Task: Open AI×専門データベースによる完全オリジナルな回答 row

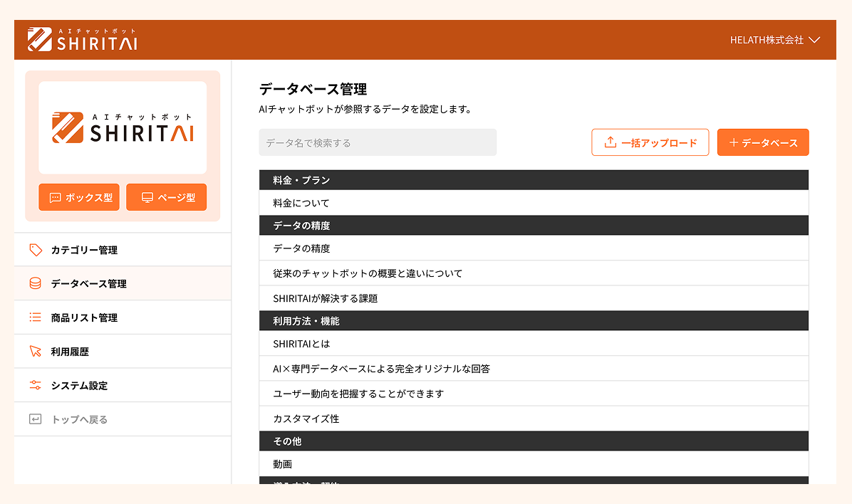Action: coord(534,369)
